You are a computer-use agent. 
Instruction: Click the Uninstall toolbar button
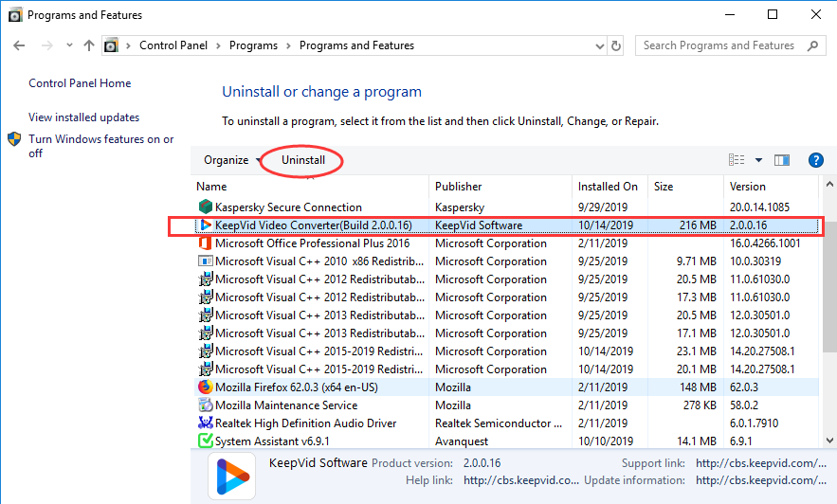point(303,160)
